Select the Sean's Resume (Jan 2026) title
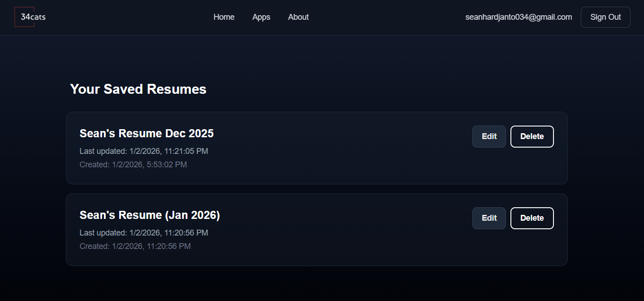This screenshot has width=644, height=301. [150, 215]
